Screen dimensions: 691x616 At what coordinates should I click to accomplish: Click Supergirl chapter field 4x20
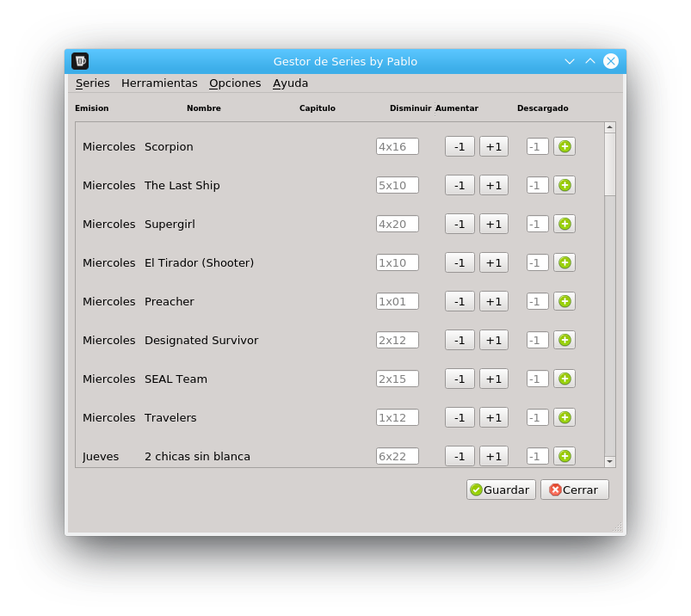pyautogui.click(x=398, y=225)
